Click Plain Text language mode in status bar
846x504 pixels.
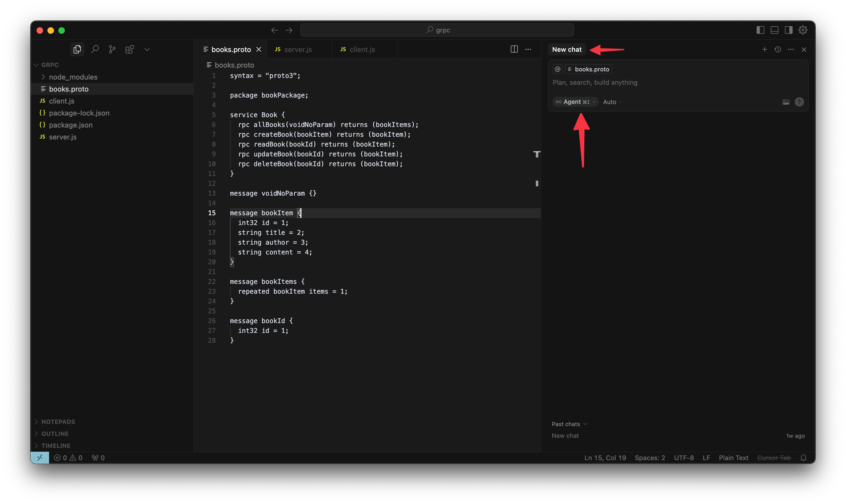(x=733, y=458)
